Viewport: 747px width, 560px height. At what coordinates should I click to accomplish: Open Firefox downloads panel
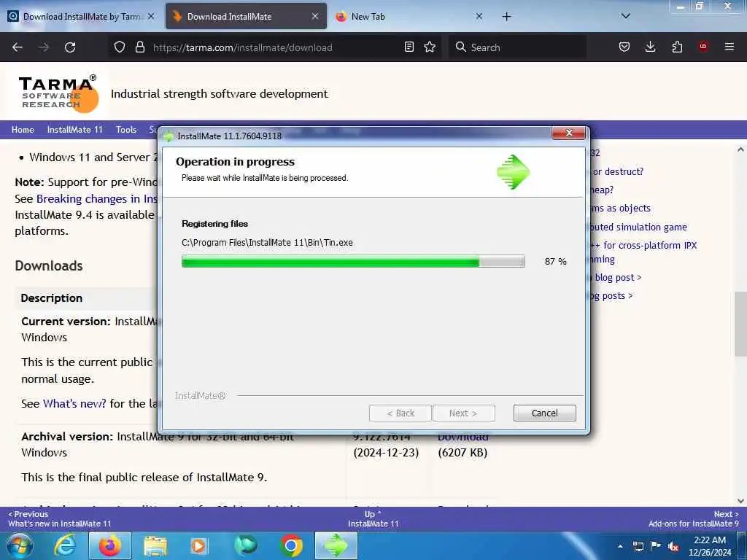(650, 47)
